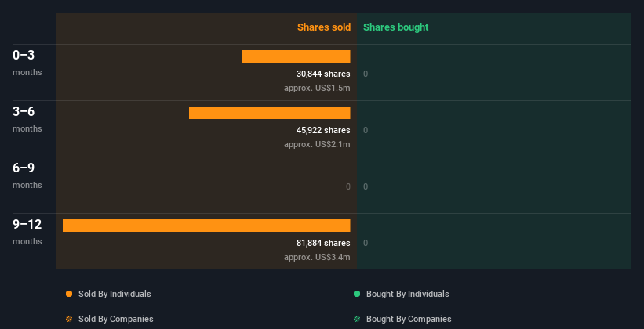Screen dimensions: 644x329
Task: Click the 6–9 months row label
Action: point(27,175)
